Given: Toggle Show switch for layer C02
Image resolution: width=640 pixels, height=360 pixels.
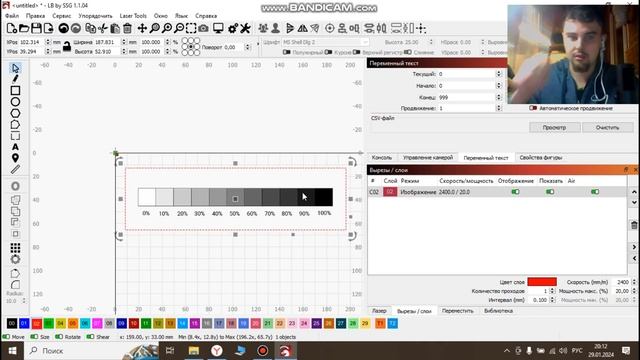Looking at the screenshot, I should tap(550, 191).
